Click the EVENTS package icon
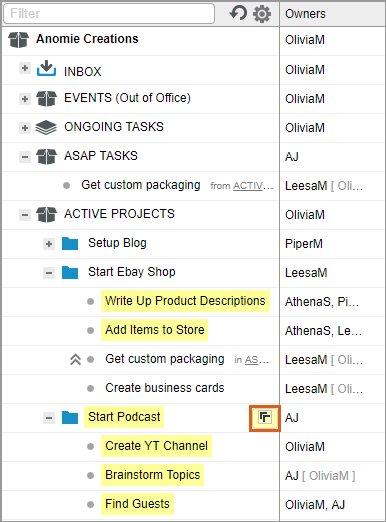Image resolution: width=386 pixels, height=522 pixels. [x=46, y=99]
